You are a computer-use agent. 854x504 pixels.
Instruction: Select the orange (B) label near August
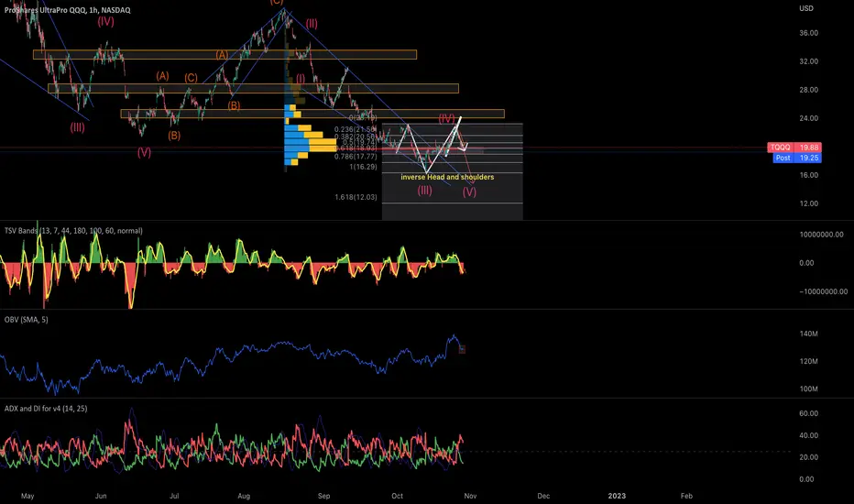(x=234, y=105)
